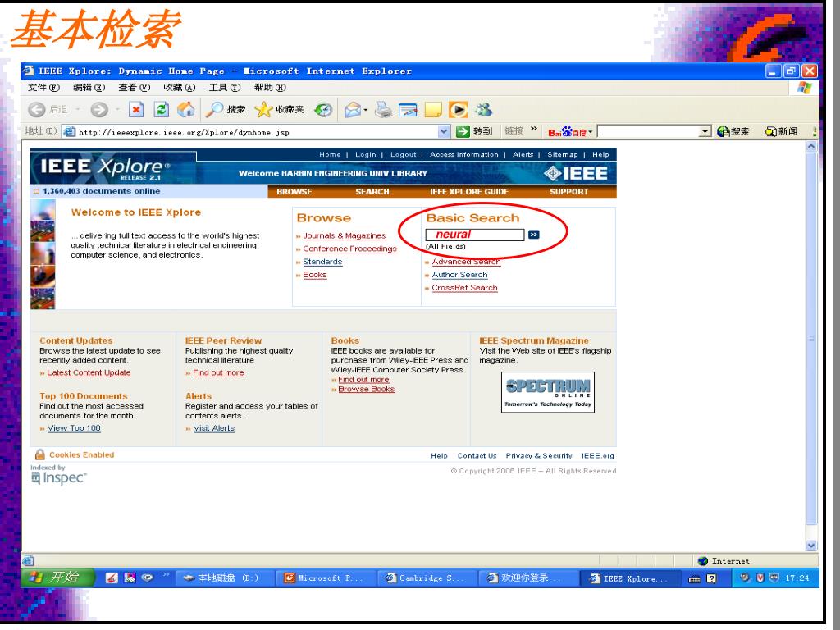The width and height of the screenshot is (840, 630).
Task: Select the SUPPORT navigation tab
Action: pos(569,192)
